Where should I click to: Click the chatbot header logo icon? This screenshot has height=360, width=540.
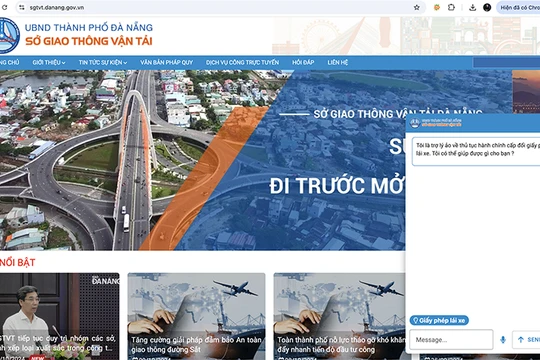point(415,123)
